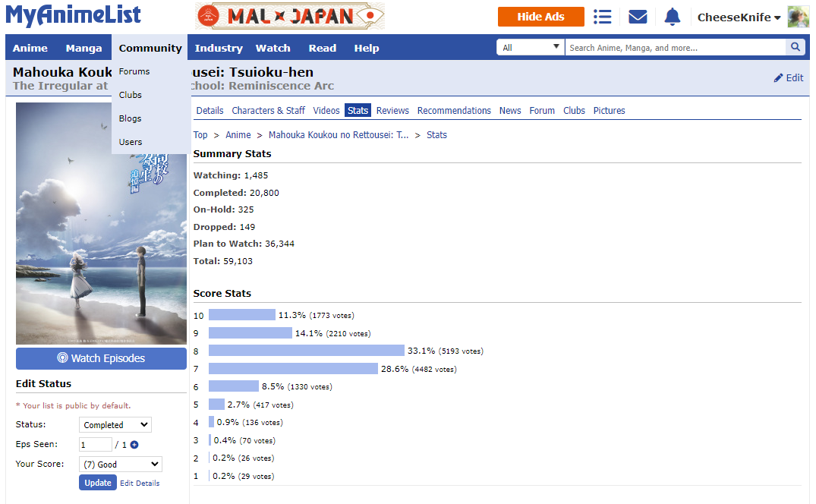Click the search magnifier button

[x=795, y=47]
